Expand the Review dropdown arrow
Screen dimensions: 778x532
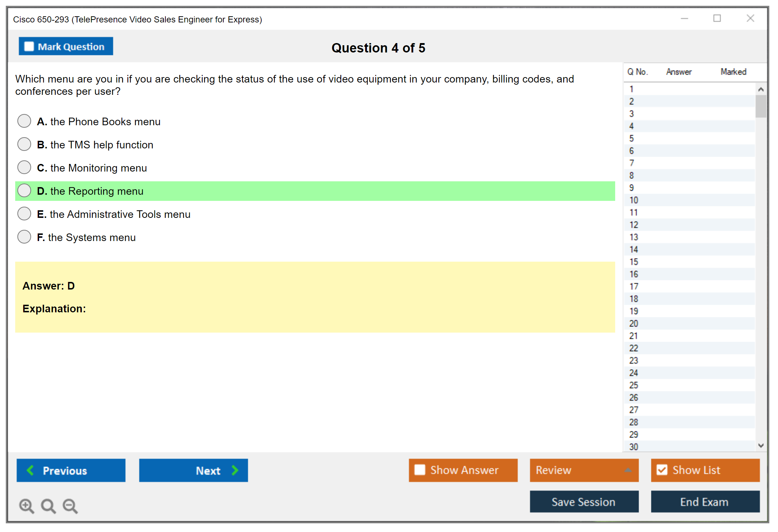click(628, 470)
